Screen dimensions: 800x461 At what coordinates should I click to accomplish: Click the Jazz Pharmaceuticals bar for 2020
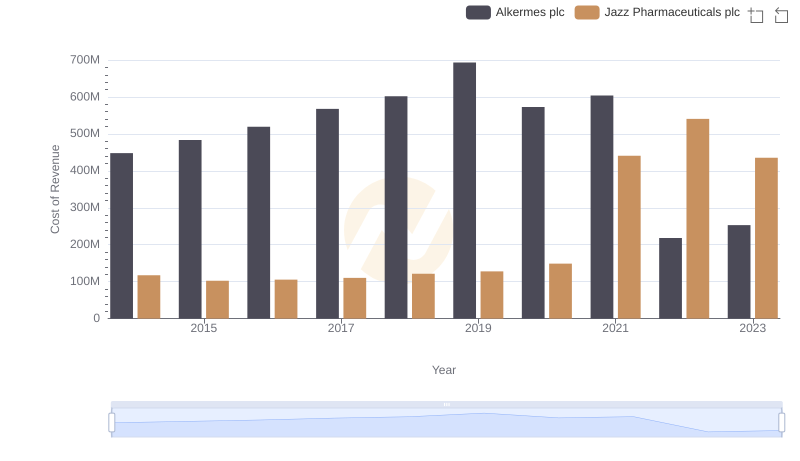[561, 291]
